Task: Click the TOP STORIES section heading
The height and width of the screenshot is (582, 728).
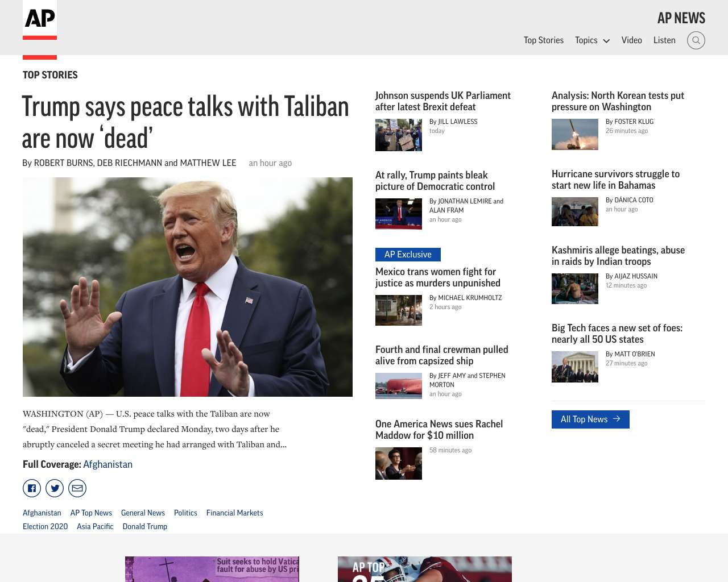Action: click(x=50, y=75)
